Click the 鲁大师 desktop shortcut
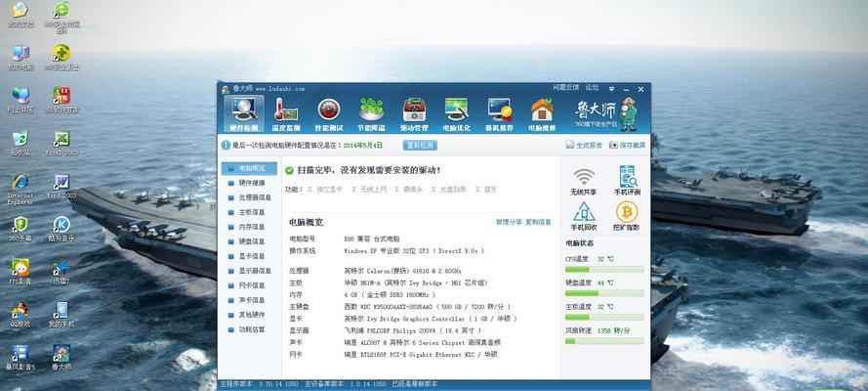 pyautogui.click(x=62, y=358)
